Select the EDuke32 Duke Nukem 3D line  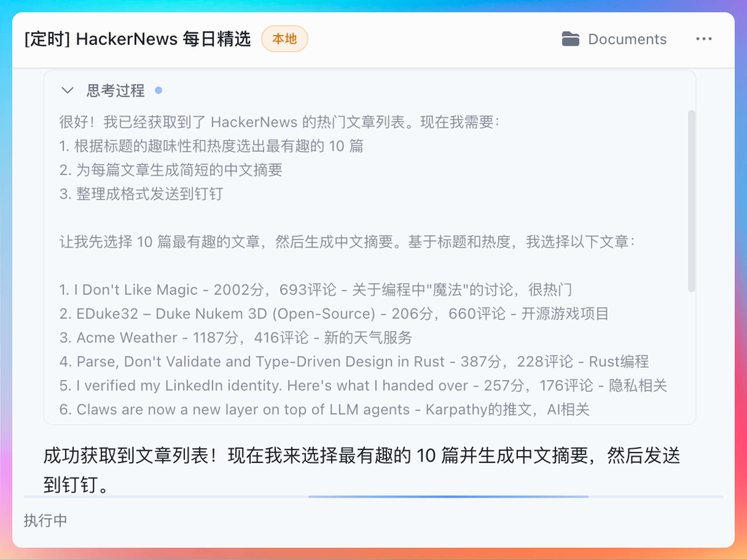(x=334, y=313)
